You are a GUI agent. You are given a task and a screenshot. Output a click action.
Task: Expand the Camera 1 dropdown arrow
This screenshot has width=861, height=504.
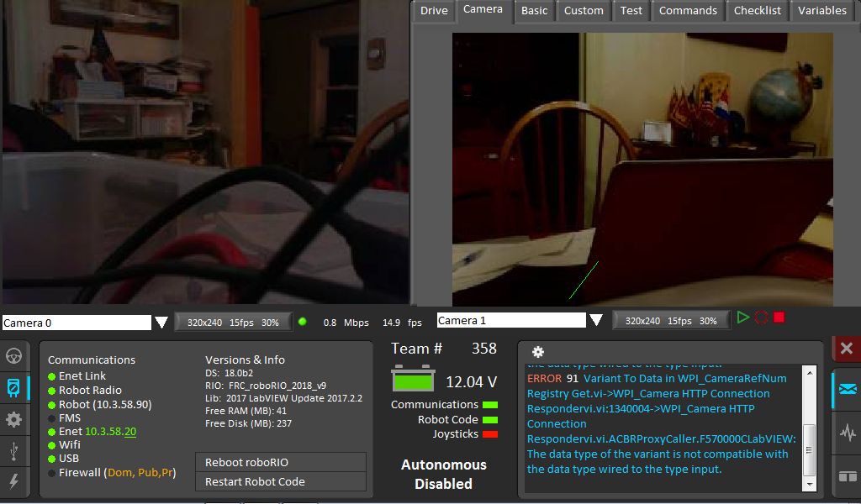(596, 320)
